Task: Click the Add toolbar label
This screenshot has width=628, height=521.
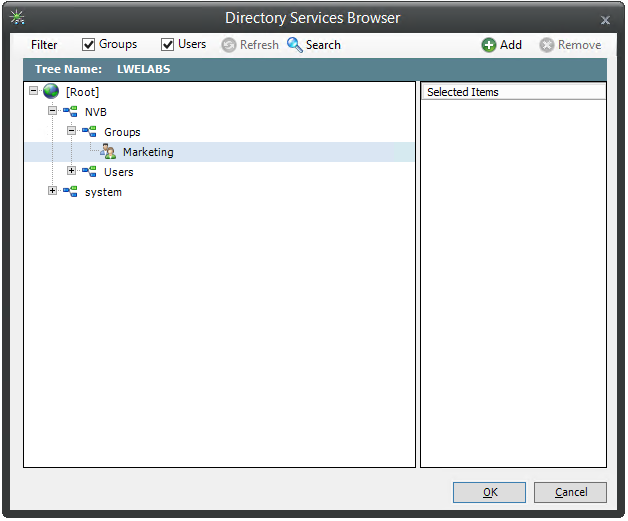Action: coord(511,45)
